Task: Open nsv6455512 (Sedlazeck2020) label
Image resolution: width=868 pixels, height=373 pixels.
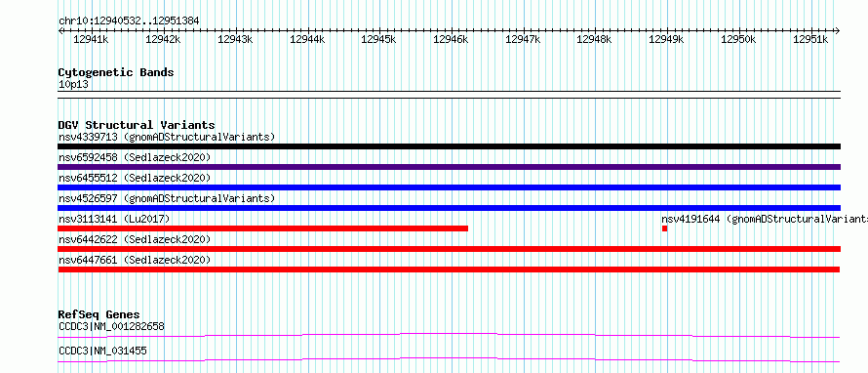Action: [x=135, y=178]
